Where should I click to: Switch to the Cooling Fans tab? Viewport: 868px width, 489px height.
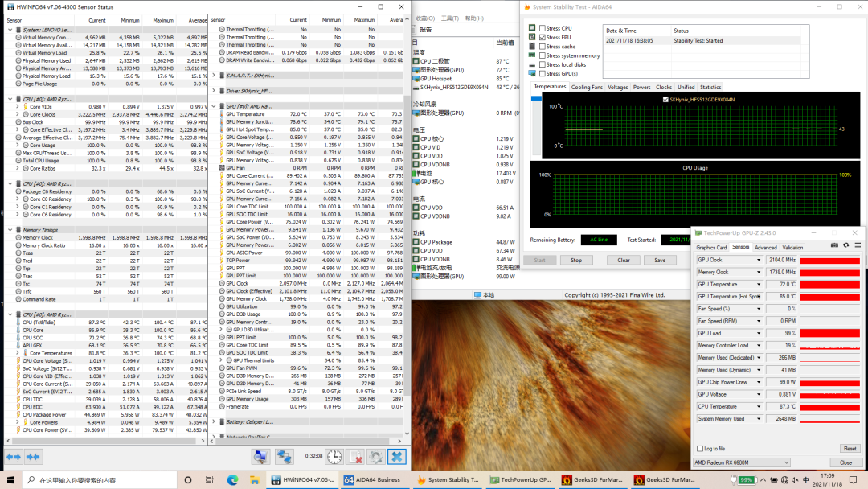pos(587,87)
